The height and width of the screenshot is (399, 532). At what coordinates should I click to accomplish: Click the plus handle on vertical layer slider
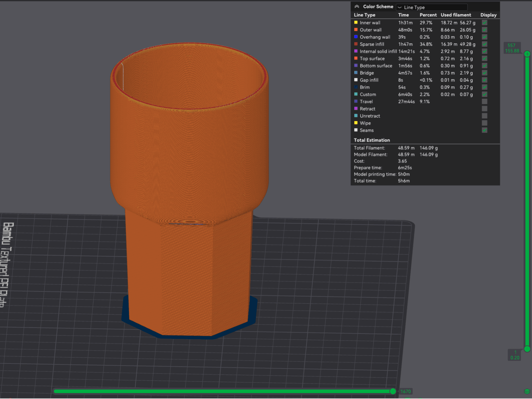pos(527,54)
